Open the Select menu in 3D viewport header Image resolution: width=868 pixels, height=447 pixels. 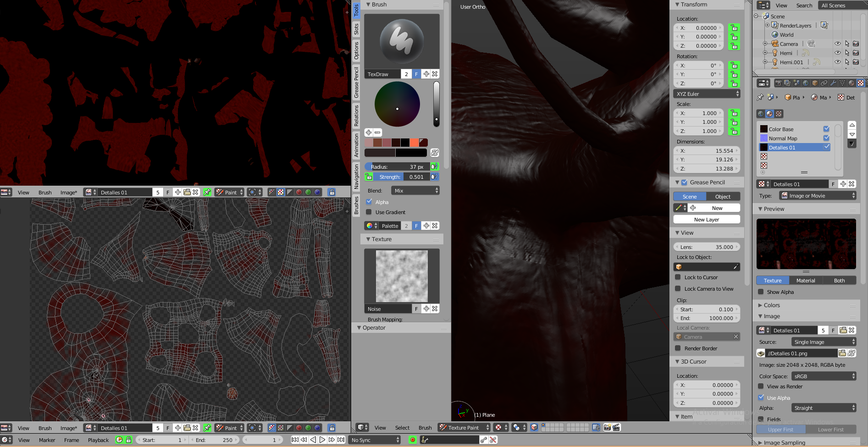click(x=402, y=428)
